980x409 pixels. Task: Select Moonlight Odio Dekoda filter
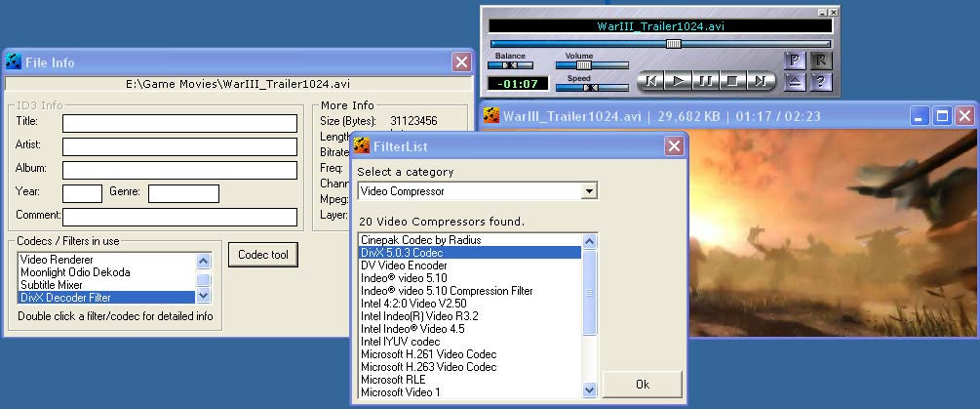[107, 272]
